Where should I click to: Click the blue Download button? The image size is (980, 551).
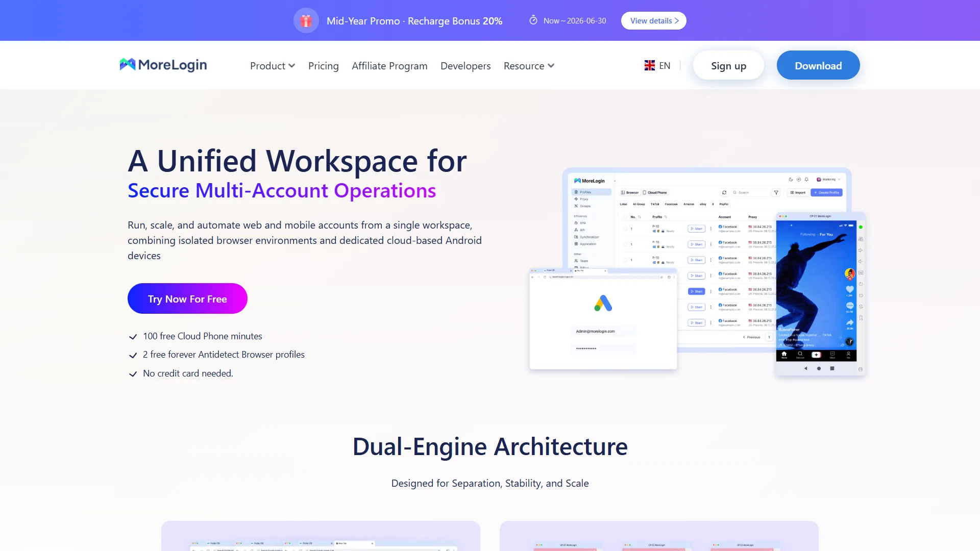point(818,65)
